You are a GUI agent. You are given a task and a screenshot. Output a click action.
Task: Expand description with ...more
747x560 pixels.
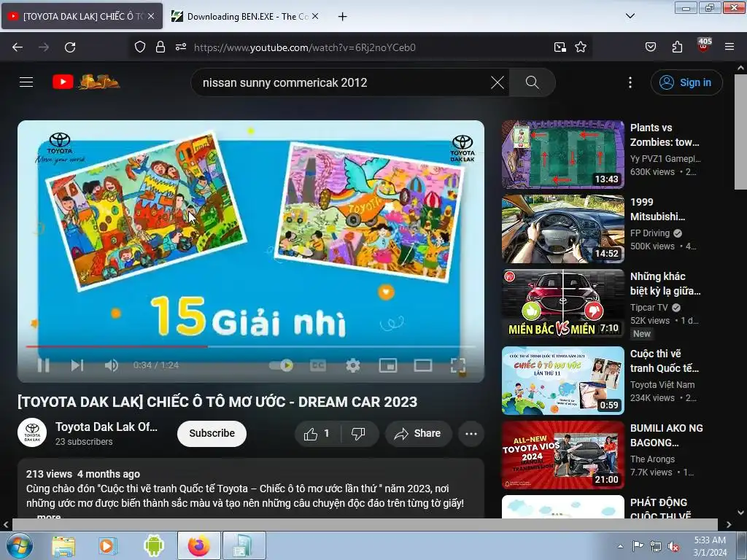pyautogui.click(x=49, y=516)
